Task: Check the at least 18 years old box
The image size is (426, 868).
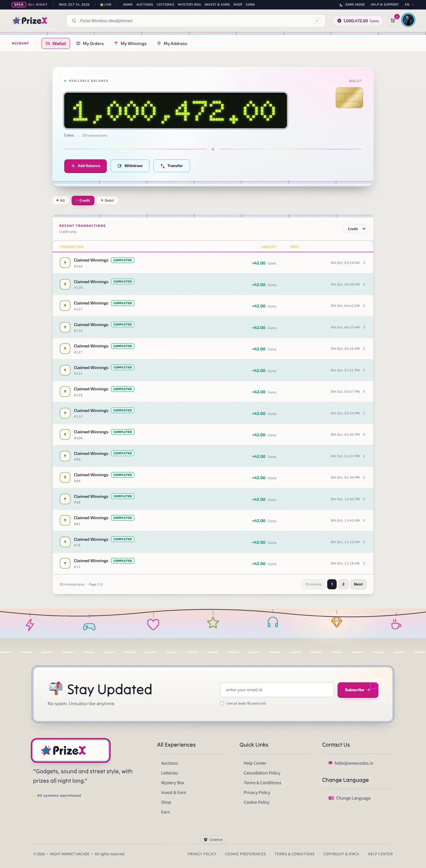Action: click(x=222, y=703)
